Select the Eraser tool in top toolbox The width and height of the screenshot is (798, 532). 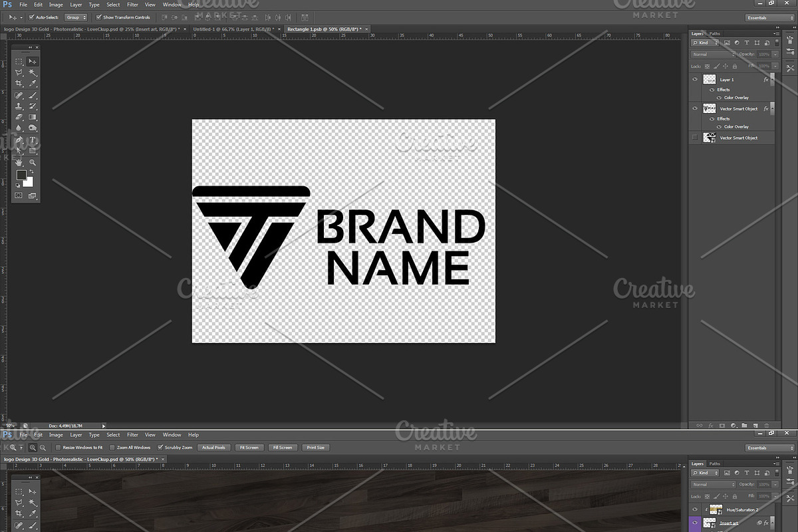[19, 117]
